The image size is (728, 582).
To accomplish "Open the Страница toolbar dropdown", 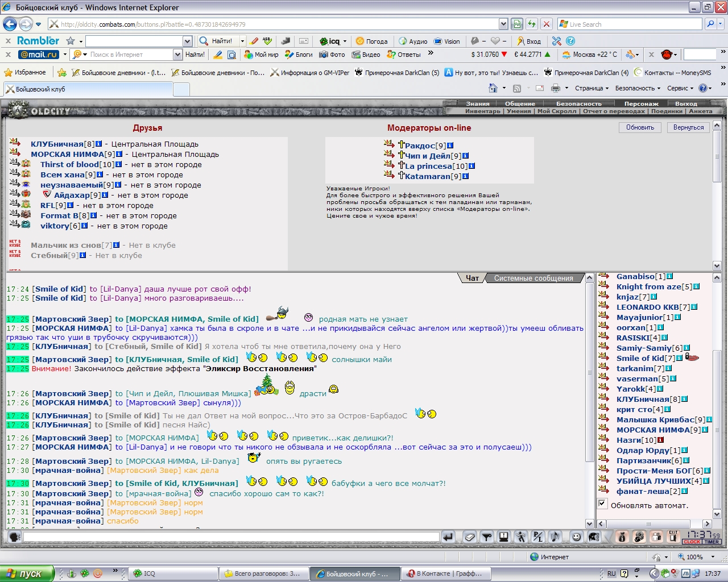I will click(591, 88).
